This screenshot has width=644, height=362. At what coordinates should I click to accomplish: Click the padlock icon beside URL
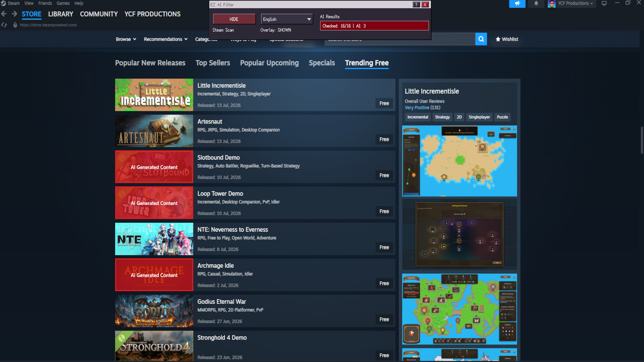click(15, 25)
